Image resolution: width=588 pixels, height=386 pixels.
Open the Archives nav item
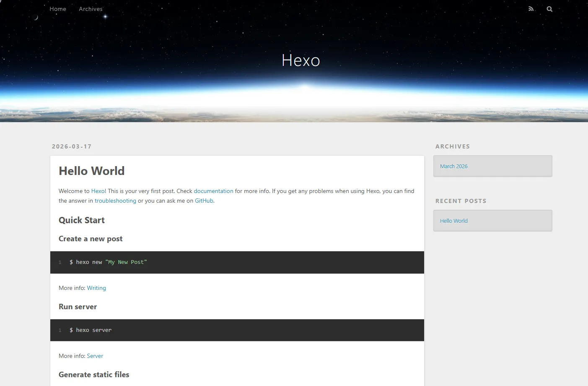[91, 9]
